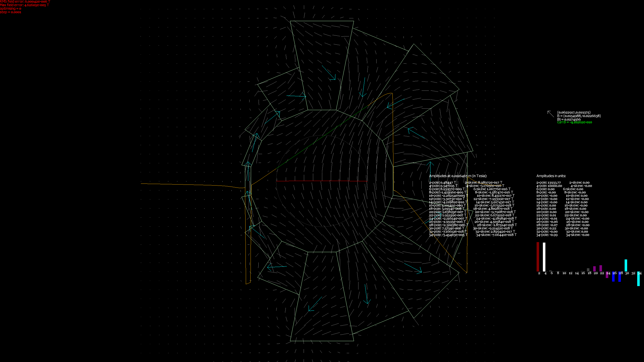Screen dimensions: 644x362
Task: Click the right red line segment on axis
Action: point(358,181)
